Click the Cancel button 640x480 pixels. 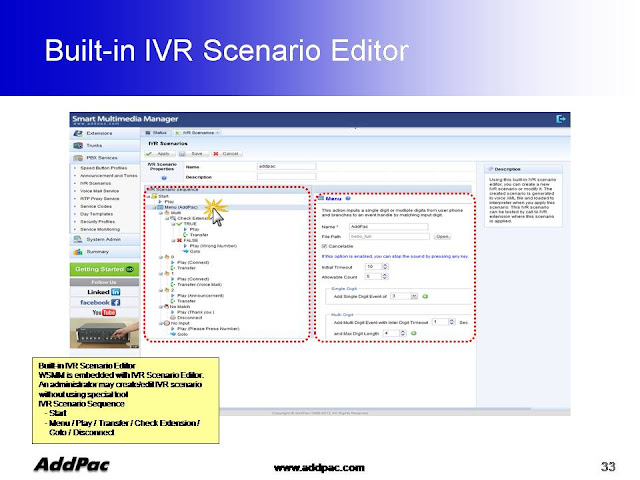click(227, 154)
